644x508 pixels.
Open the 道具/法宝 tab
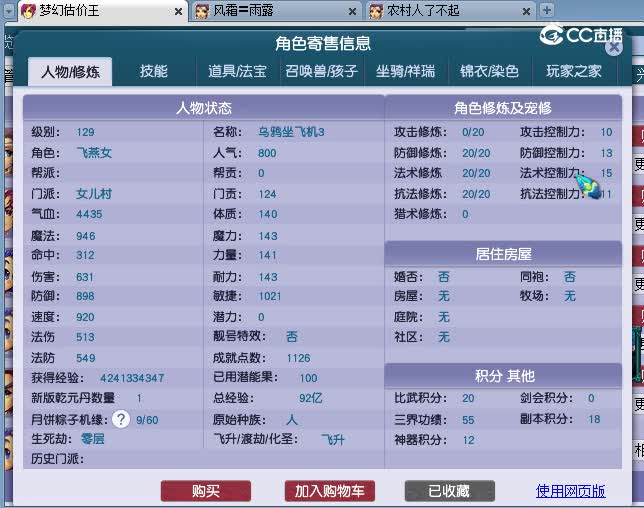pos(237,71)
